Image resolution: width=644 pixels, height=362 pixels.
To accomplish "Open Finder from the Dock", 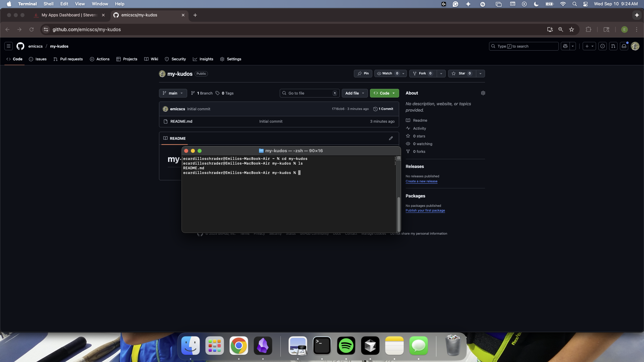I will 191,346.
